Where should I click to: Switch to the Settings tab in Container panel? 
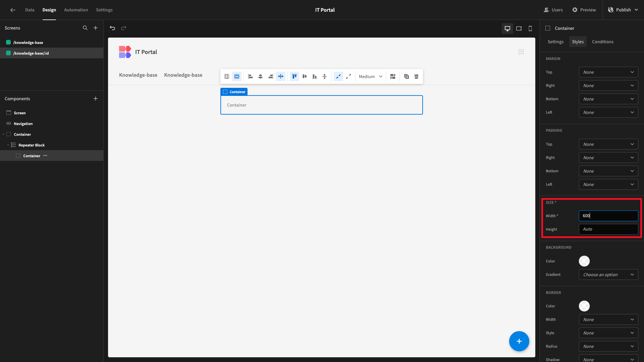click(555, 42)
